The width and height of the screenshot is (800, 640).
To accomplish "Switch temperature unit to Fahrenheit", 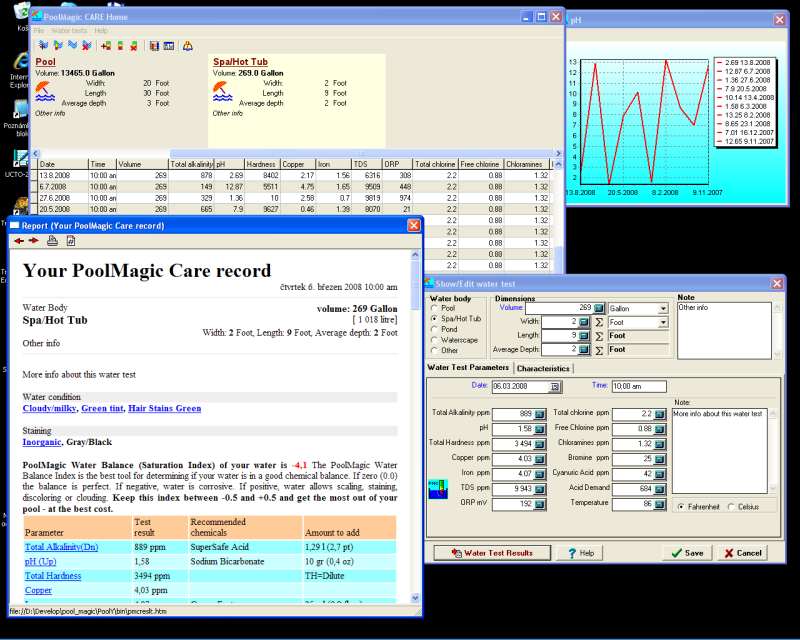I will tap(681, 507).
